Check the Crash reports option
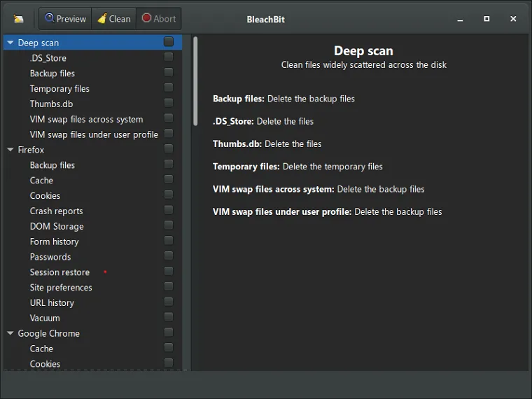This screenshot has width=532, height=399. point(169,210)
